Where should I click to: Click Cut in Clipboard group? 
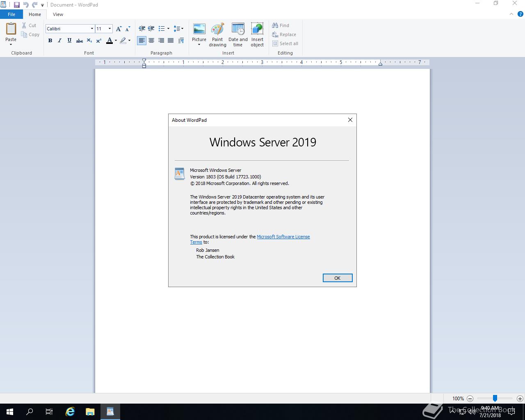tap(29, 25)
